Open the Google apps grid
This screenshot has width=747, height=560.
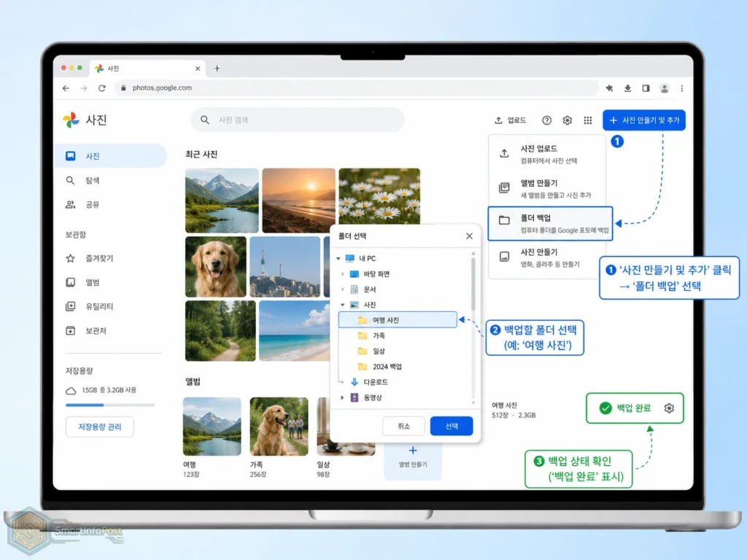click(587, 120)
